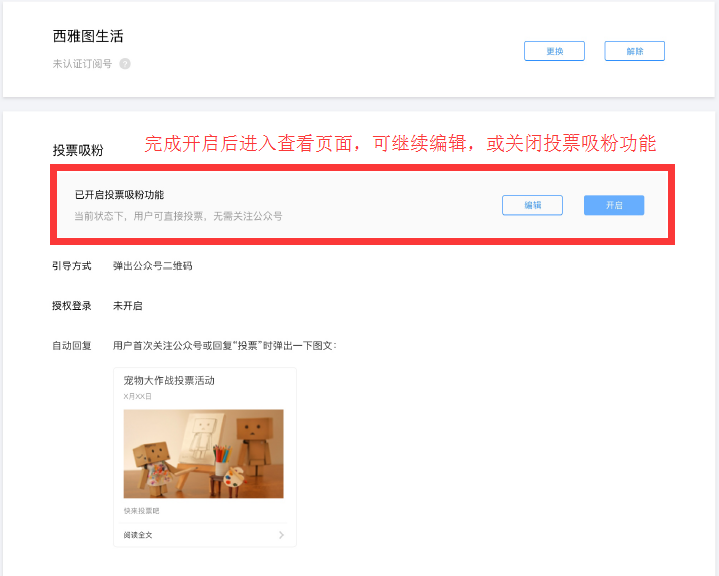Click the 西雅图生活 account name

pos(88,37)
